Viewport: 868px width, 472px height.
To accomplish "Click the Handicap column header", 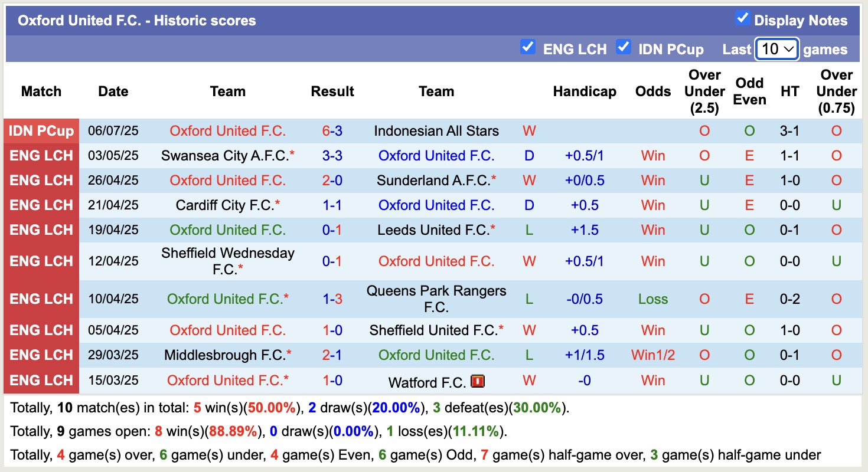I will (585, 91).
